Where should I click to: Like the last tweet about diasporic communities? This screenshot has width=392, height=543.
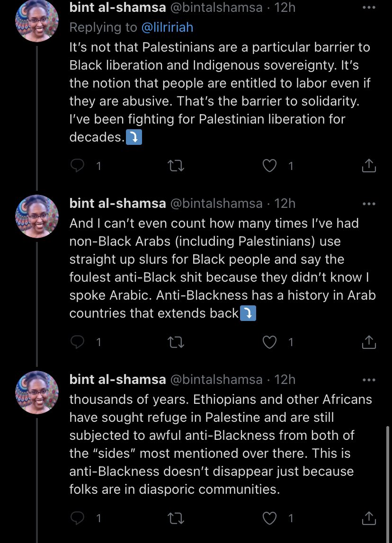pos(269,518)
